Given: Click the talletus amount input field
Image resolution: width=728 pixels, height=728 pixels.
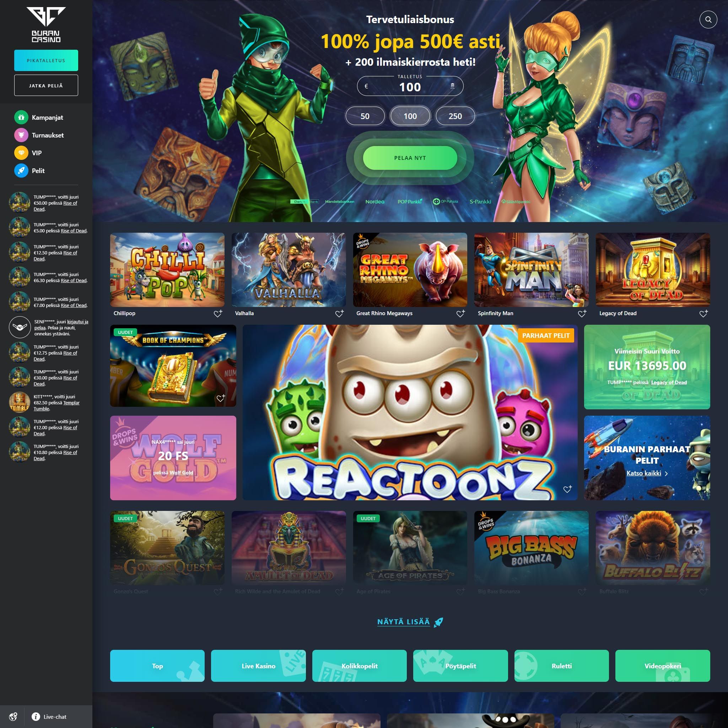Looking at the screenshot, I should pyautogui.click(x=409, y=87).
